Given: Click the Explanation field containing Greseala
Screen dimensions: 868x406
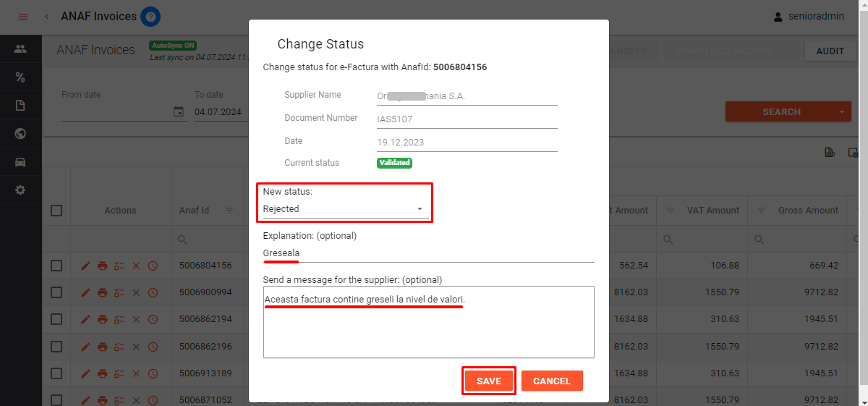Looking at the screenshot, I should (x=429, y=253).
